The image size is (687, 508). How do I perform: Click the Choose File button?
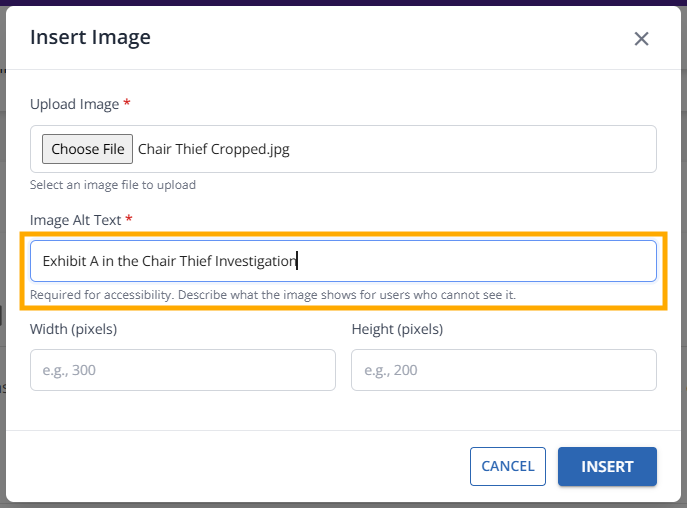point(88,149)
